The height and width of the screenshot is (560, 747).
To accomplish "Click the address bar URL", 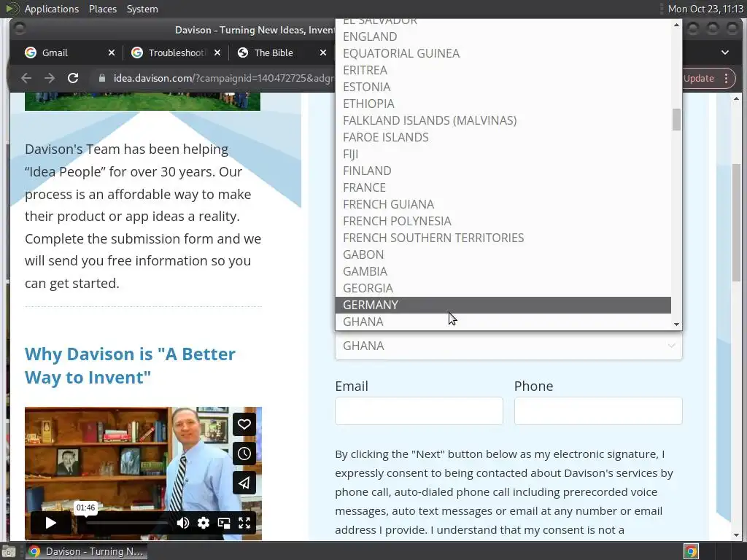I will click(223, 78).
